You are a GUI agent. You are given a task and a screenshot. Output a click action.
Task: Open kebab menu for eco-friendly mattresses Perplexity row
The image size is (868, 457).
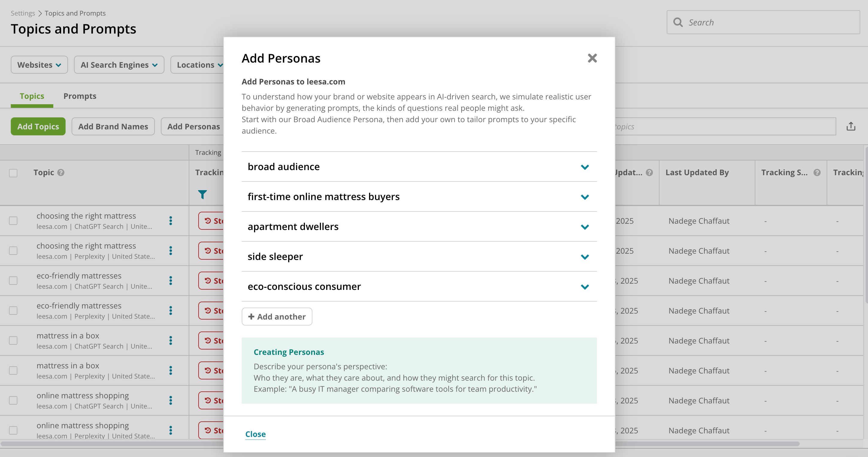coord(171,310)
